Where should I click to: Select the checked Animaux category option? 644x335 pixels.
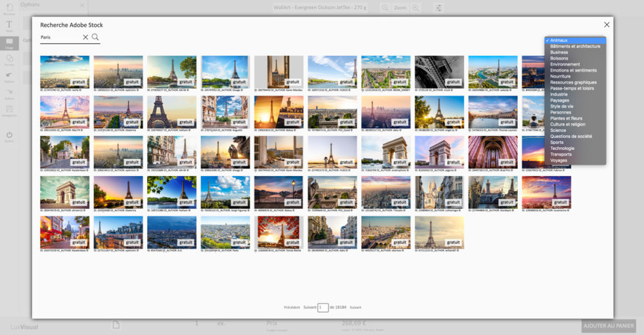pos(559,40)
